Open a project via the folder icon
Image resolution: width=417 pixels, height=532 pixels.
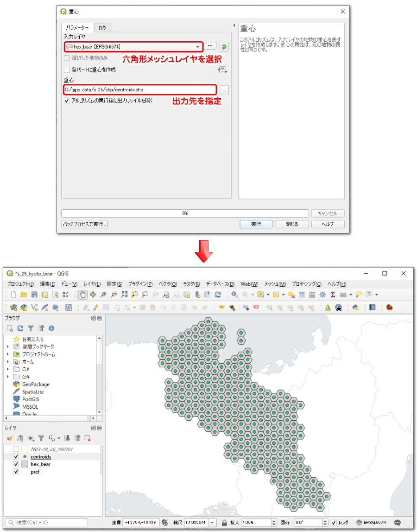24,295
